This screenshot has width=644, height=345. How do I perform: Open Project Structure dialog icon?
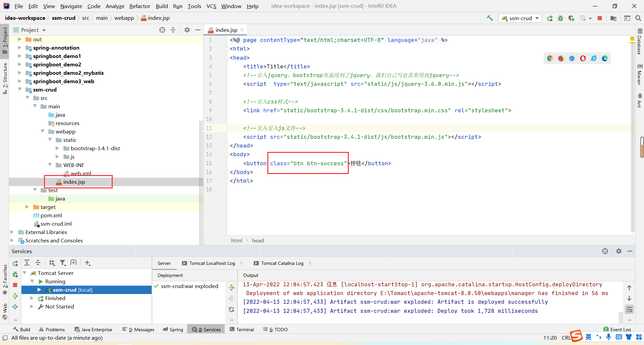[x=613, y=18]
